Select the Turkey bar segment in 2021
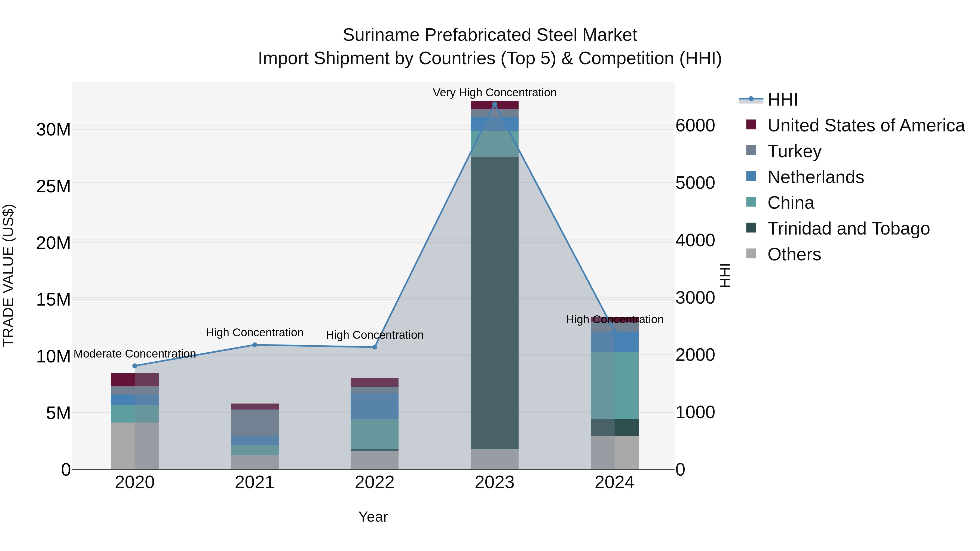The width and height of the screenshot is (980, 551). click(255, 423)
